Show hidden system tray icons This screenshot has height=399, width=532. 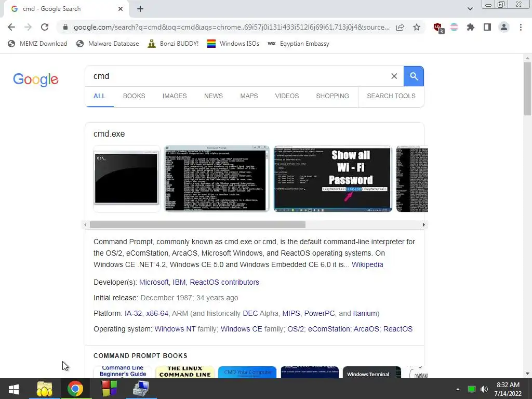point(458,389)
